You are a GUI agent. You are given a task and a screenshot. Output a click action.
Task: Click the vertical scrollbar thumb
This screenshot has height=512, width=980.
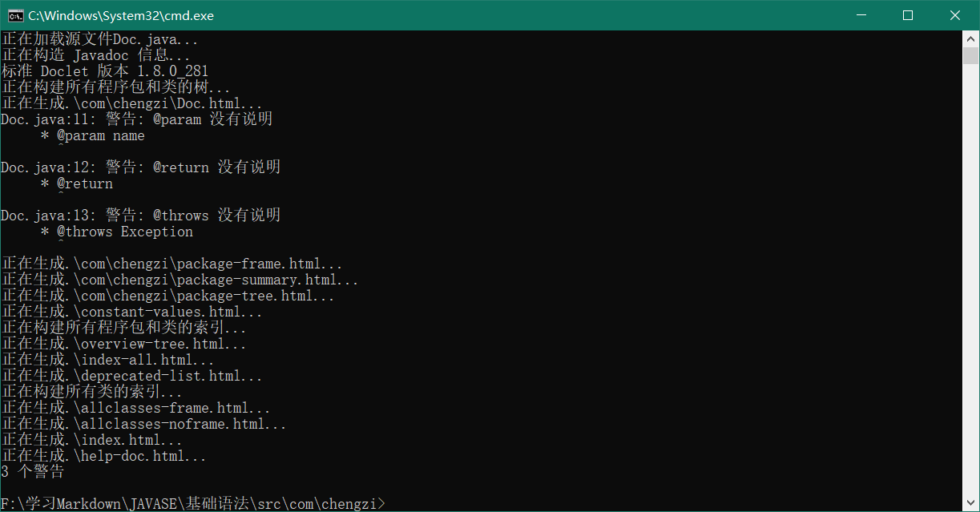[x=970, y=55]
